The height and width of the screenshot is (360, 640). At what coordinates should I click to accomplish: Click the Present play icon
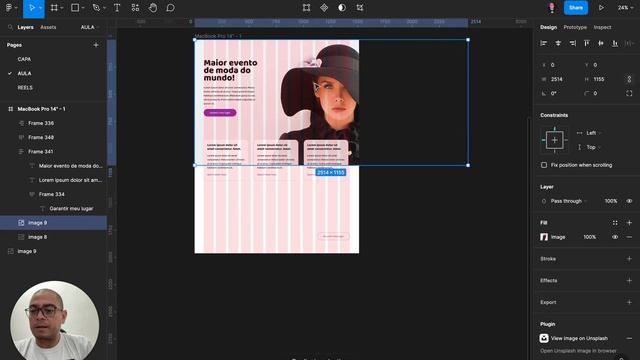[x=601, y=8]
